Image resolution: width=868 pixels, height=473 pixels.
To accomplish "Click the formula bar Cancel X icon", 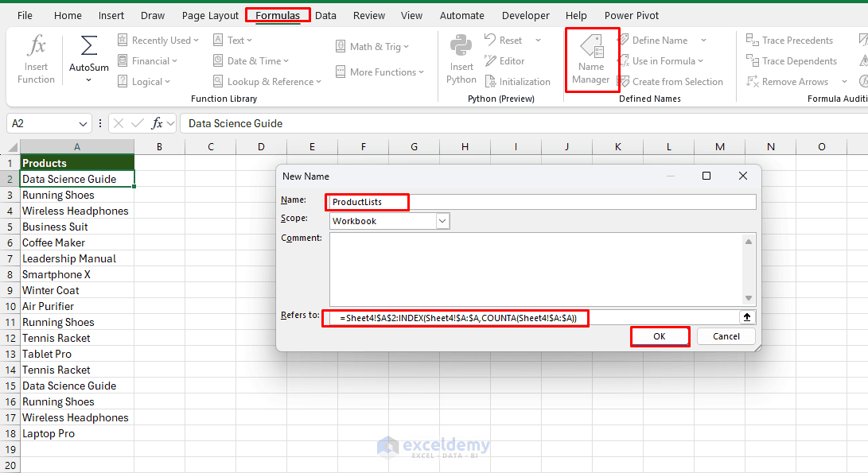I will coord(118,123).
